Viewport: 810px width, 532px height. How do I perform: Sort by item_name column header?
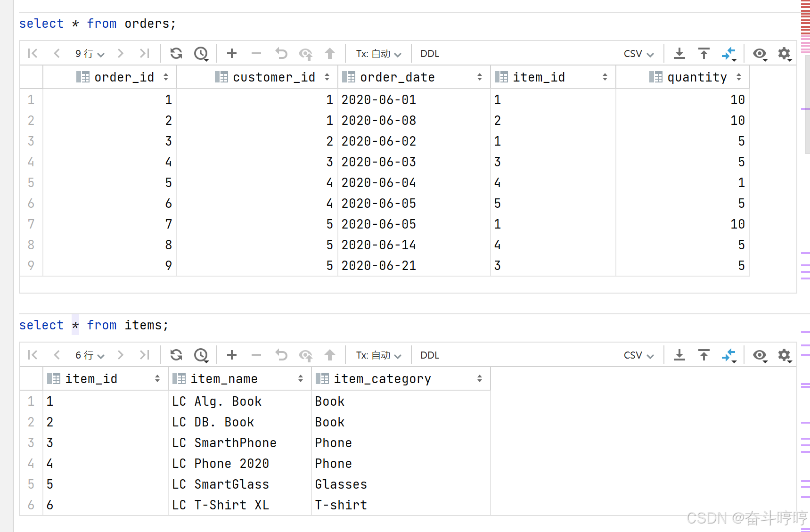(239, 378)
